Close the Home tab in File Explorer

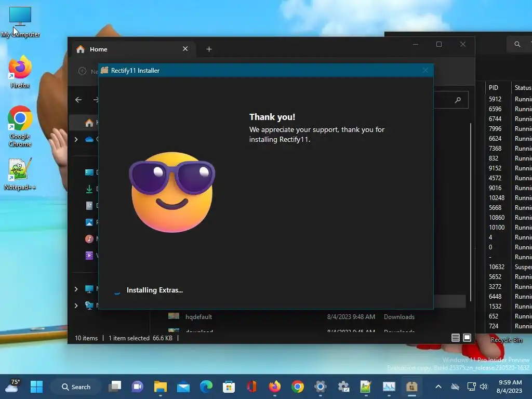tap(185, 49)
